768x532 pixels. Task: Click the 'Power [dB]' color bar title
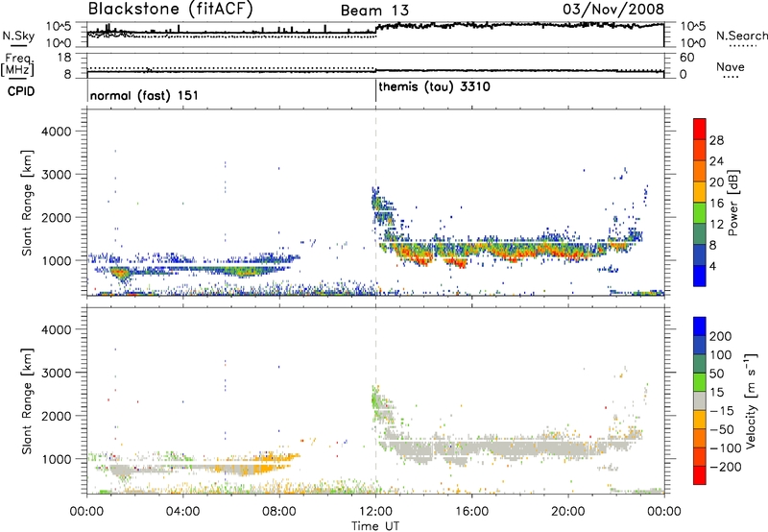[733, 203]
